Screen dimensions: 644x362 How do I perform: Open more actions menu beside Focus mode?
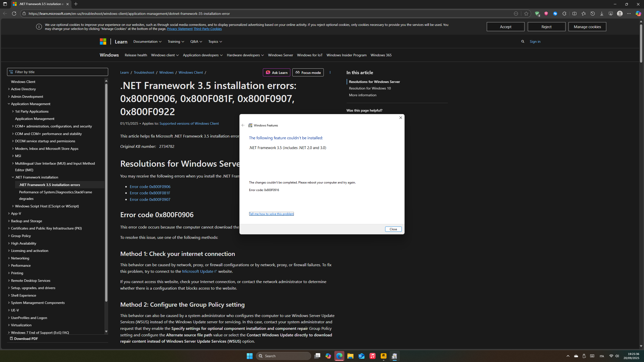click(330, 72)
